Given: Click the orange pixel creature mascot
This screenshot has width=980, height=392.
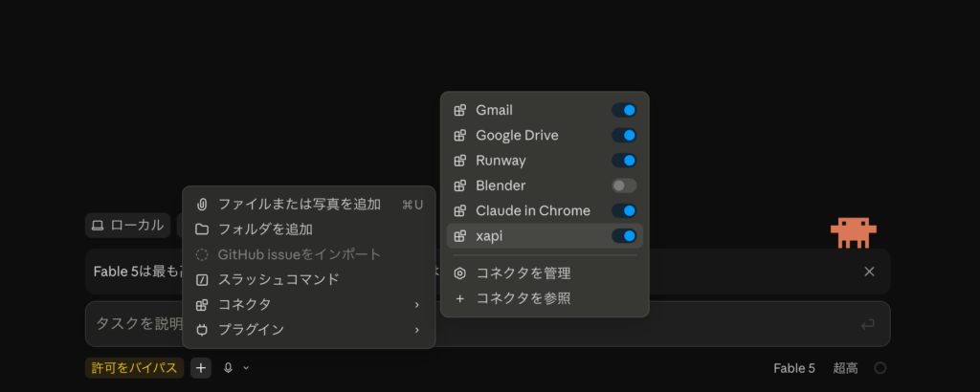Looking at the screenshot, I should (853, 233).
